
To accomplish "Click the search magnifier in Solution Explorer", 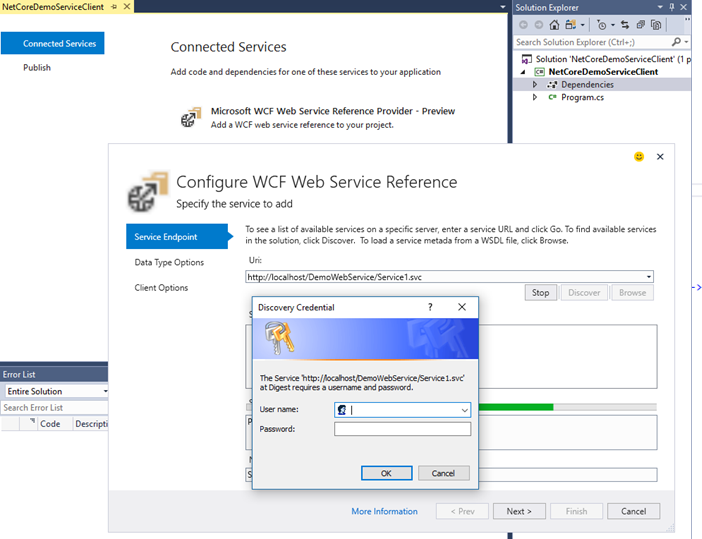I will pyautogui.click(x=676, y=42).
